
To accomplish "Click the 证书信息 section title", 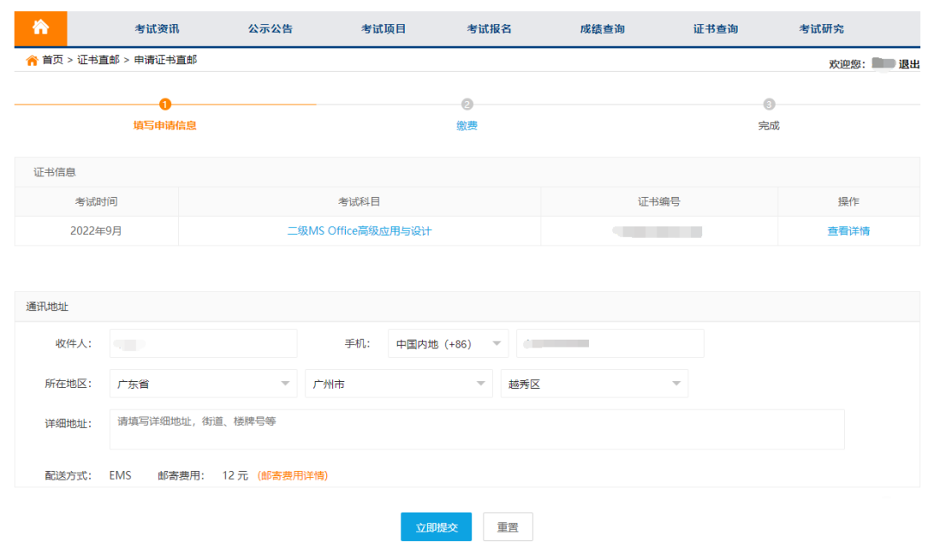I will 54,172.
